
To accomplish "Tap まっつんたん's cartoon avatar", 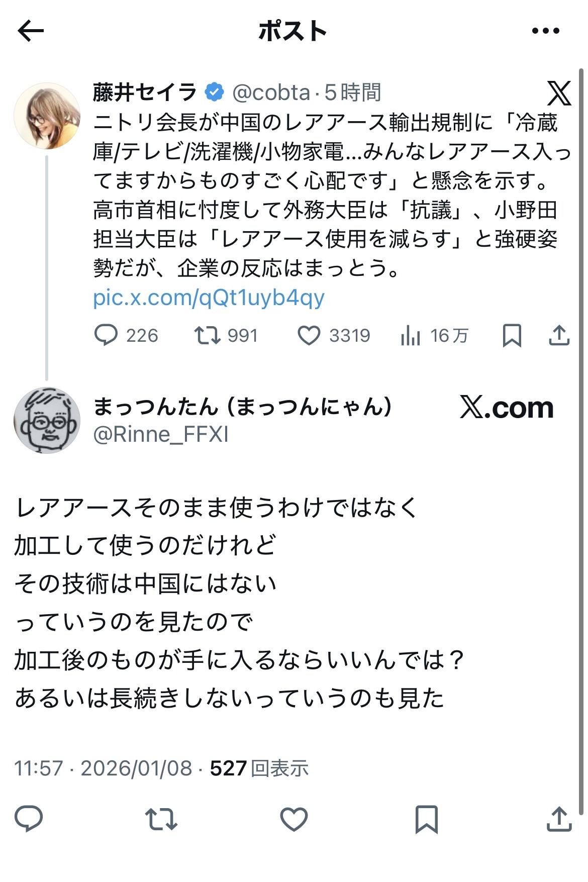I will [x=47, y=420].
